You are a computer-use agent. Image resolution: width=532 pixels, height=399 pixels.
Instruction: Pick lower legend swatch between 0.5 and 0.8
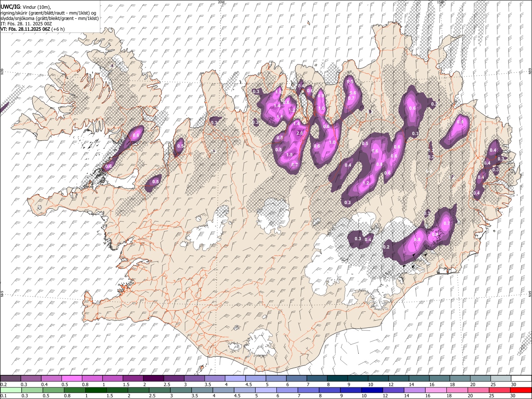(54, 390)
